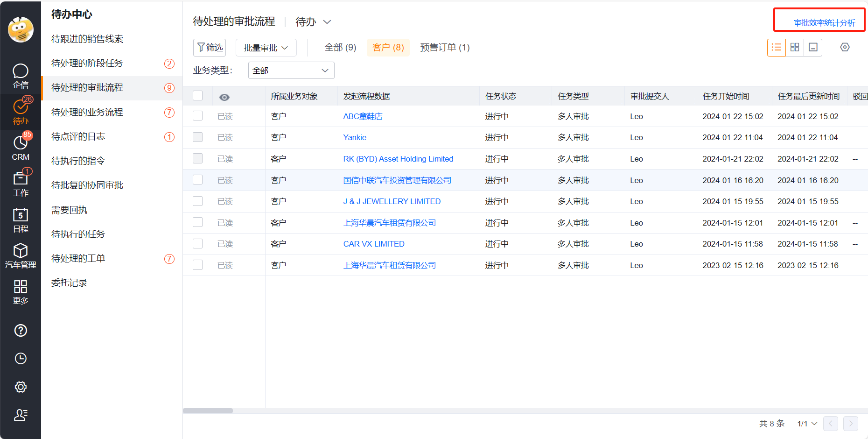Image resolution: width=868 pixels, height=439 pixels.
Task: Select the 预售订单 (1) tab
Action: point(445,48)
